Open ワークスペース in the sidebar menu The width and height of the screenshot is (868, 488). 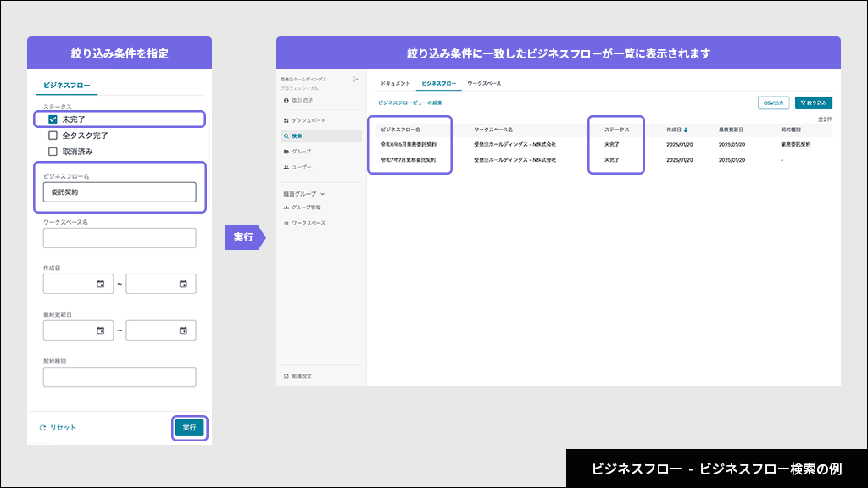point(304,223)
